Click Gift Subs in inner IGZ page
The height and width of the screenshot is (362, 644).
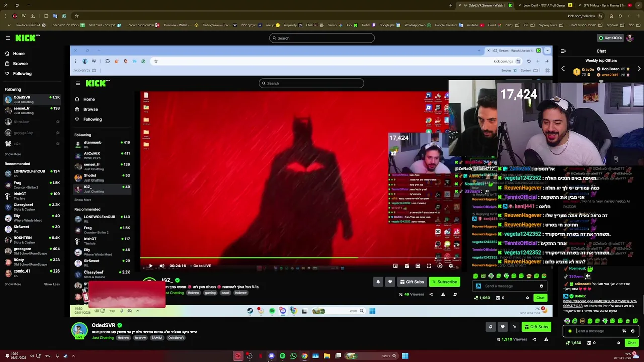coord(412,282)
